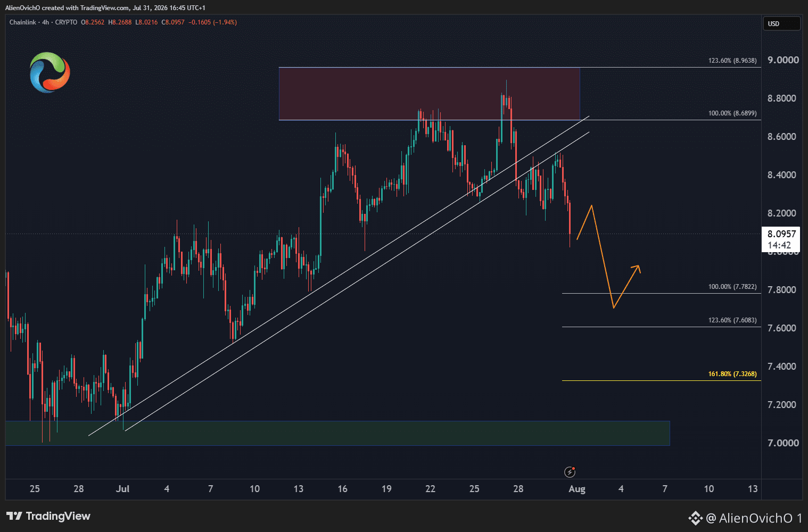Click the 16 date on time axis
The height and width of the screenshot is (532, 808).
click(x=342, y=489)
